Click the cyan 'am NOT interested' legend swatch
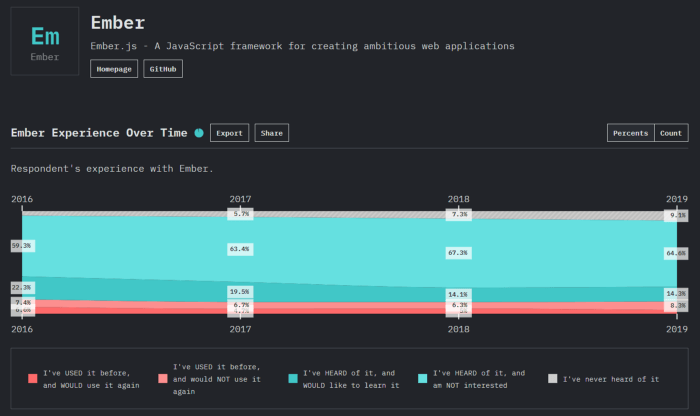This screenshot has height=416, width=700. tap(422, 379)
